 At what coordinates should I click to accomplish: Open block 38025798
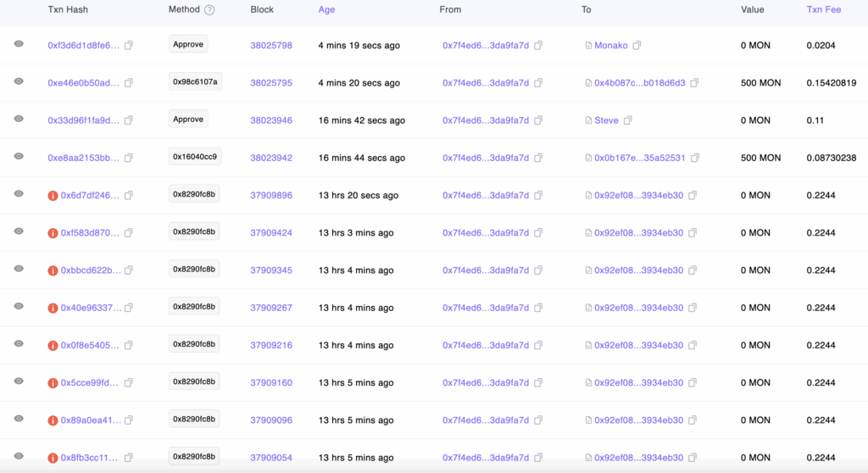tap(271, 46)
